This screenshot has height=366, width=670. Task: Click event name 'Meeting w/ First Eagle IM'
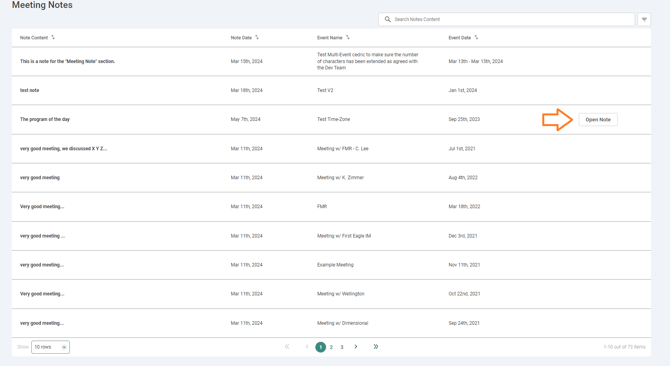pyautogui.click(x=344, y=236)
